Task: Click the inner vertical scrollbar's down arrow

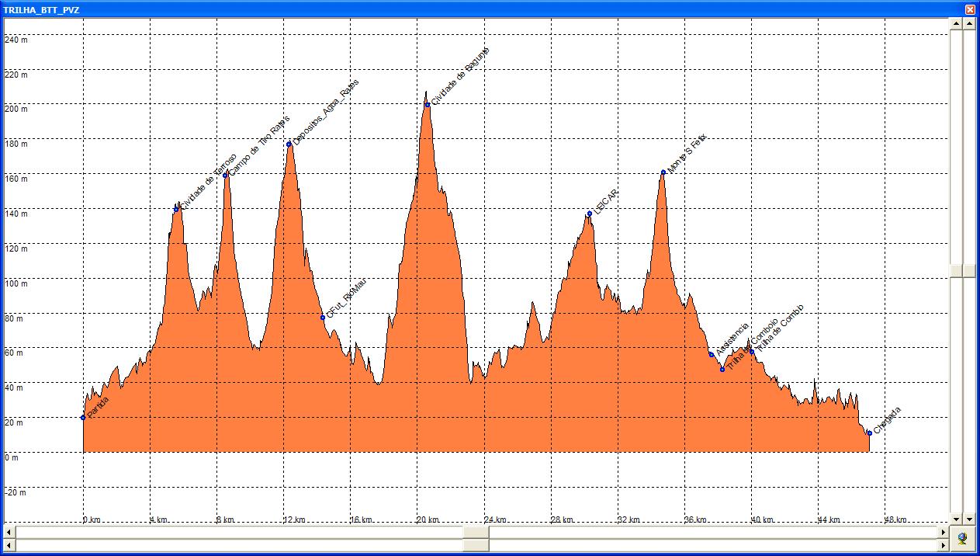Action: [956, 519]
